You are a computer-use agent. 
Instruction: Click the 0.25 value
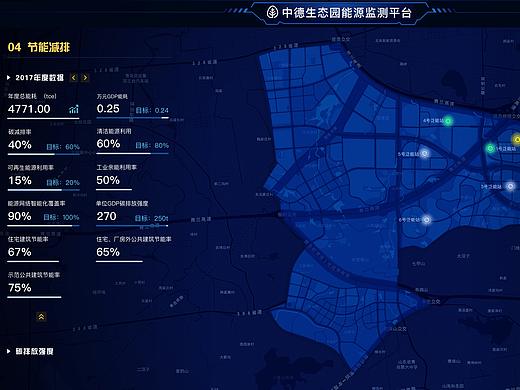click(x=108, y=109)
